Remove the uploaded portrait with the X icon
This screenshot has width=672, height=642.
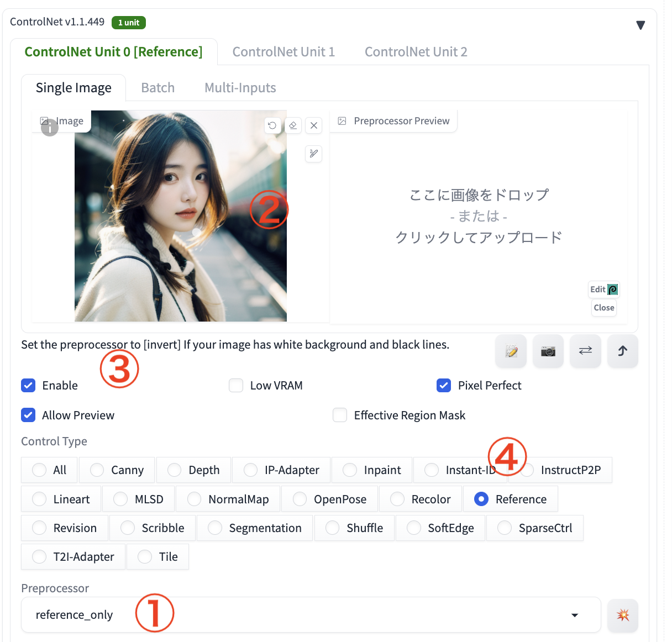tap(313, 125)
